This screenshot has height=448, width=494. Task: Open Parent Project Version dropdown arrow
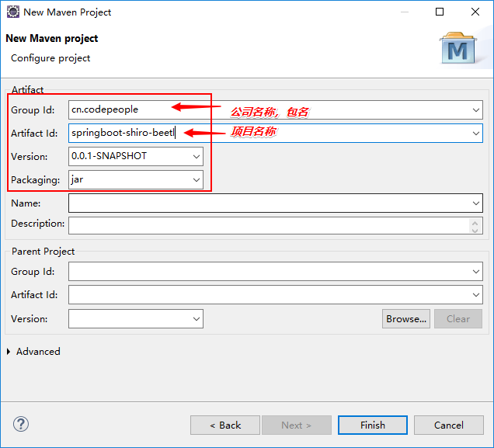197,318
